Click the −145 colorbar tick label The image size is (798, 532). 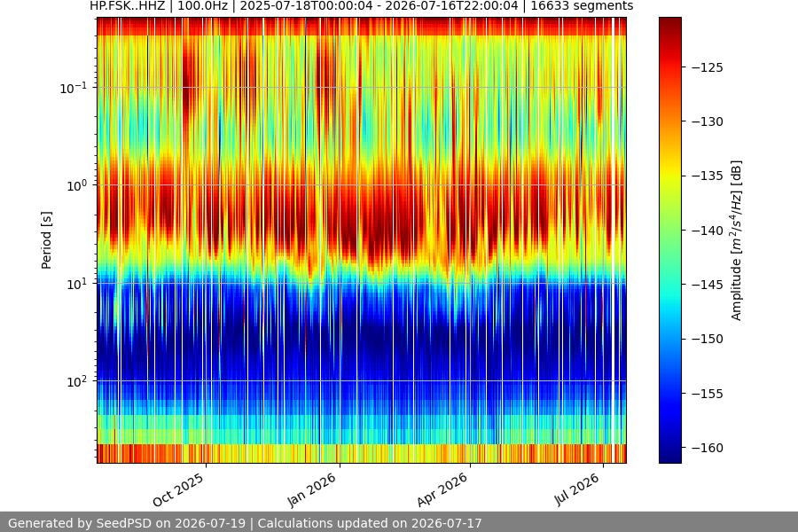click(707, 285)
